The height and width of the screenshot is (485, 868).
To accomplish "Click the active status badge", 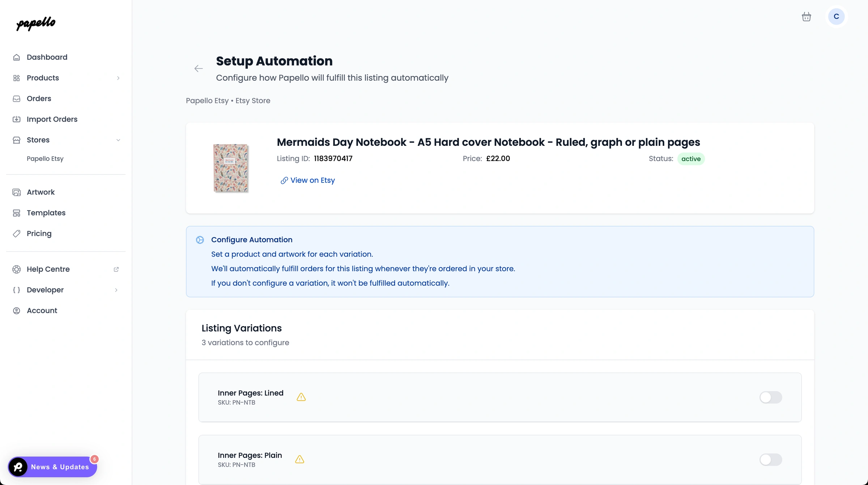I will pos(691,159).
